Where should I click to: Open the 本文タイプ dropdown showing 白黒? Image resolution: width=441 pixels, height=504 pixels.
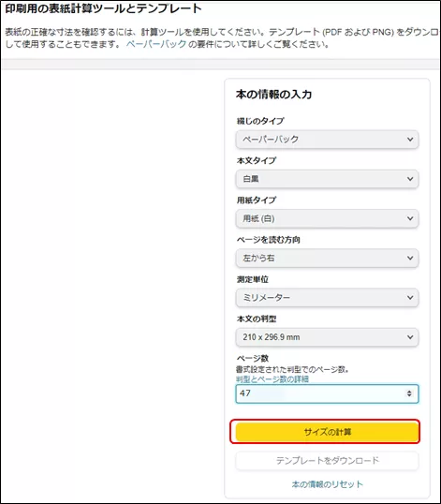(327, 179)
